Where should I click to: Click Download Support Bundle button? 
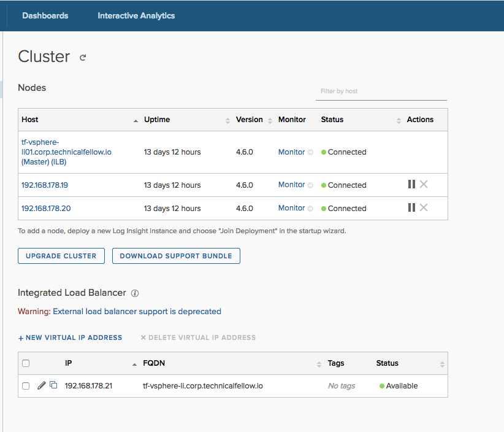[x=176, y=256]
